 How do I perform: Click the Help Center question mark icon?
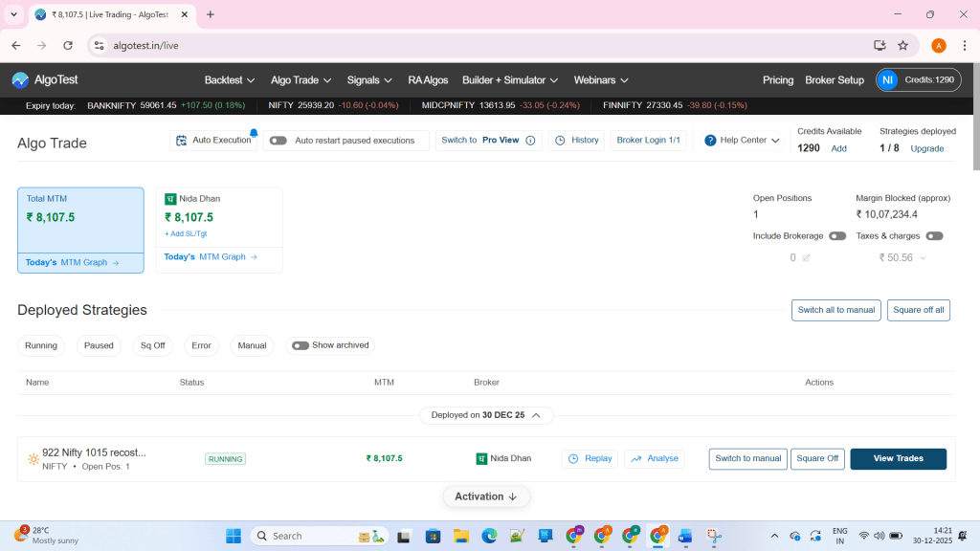(x=710, y=141)
